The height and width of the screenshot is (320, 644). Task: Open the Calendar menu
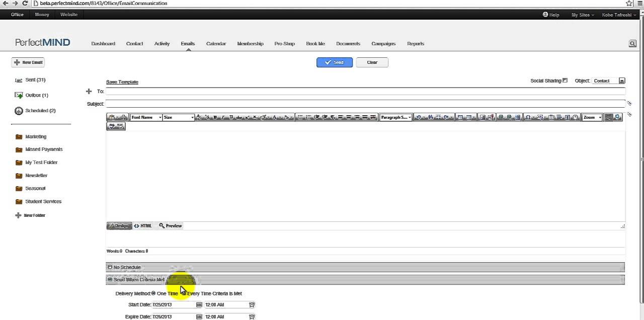coord(216,44)
